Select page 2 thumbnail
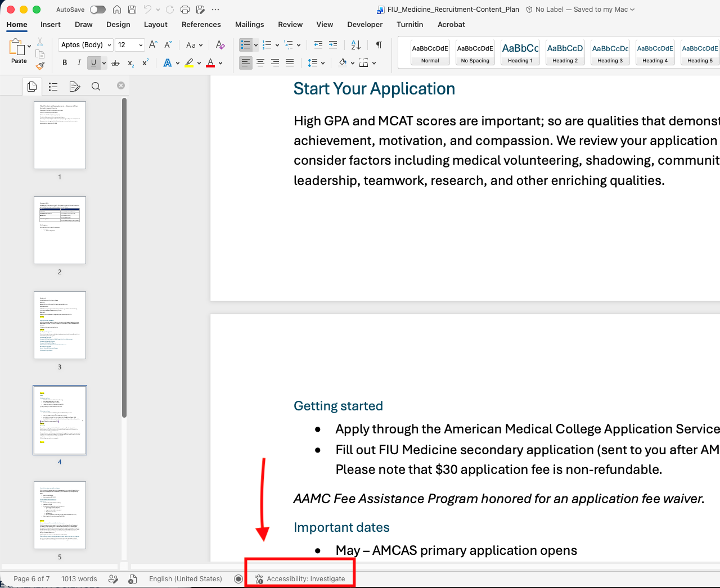 (60, 230)
